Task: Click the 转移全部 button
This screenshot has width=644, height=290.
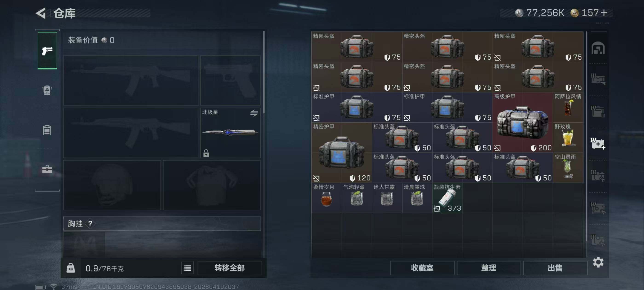Action: click(x=230, y=268)
